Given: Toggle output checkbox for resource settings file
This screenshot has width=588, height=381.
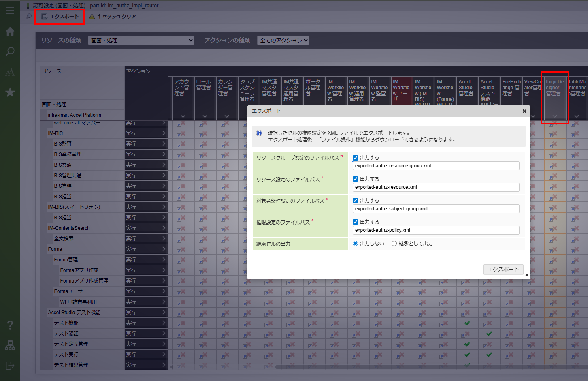Looking at the screenshot, I should 355,179.
